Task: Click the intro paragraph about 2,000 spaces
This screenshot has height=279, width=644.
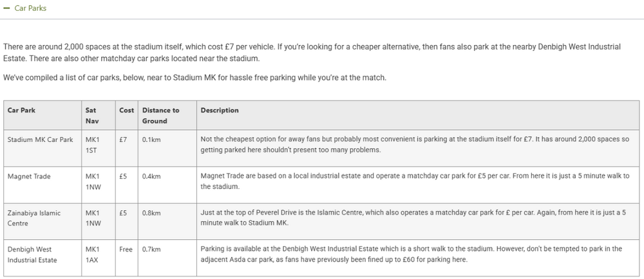Action: tap(312, 53)
